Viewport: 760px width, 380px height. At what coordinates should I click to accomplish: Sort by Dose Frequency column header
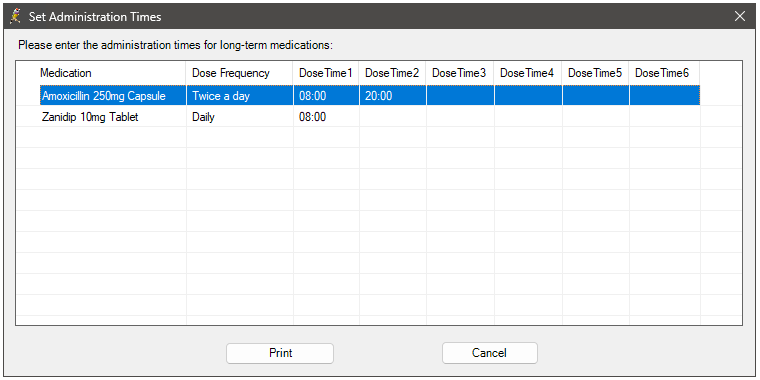pyautogui.click(x=239, y=73)
